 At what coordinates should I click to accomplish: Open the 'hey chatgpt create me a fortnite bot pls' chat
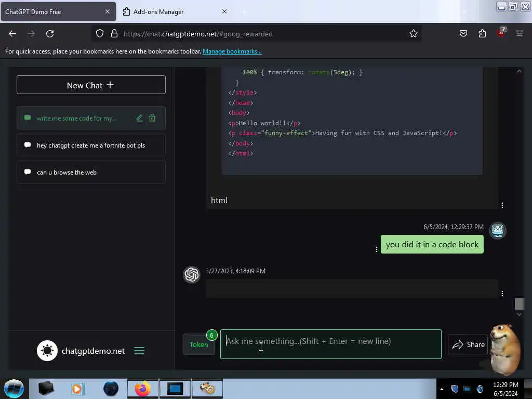coord(91,145)
